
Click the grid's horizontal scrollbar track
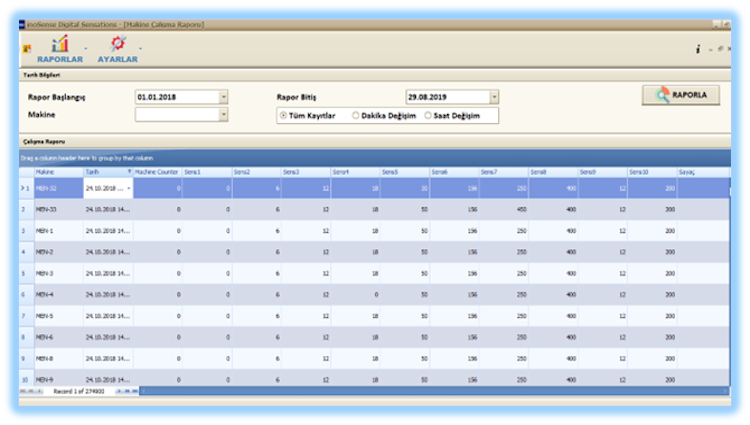tap(434, 391)
